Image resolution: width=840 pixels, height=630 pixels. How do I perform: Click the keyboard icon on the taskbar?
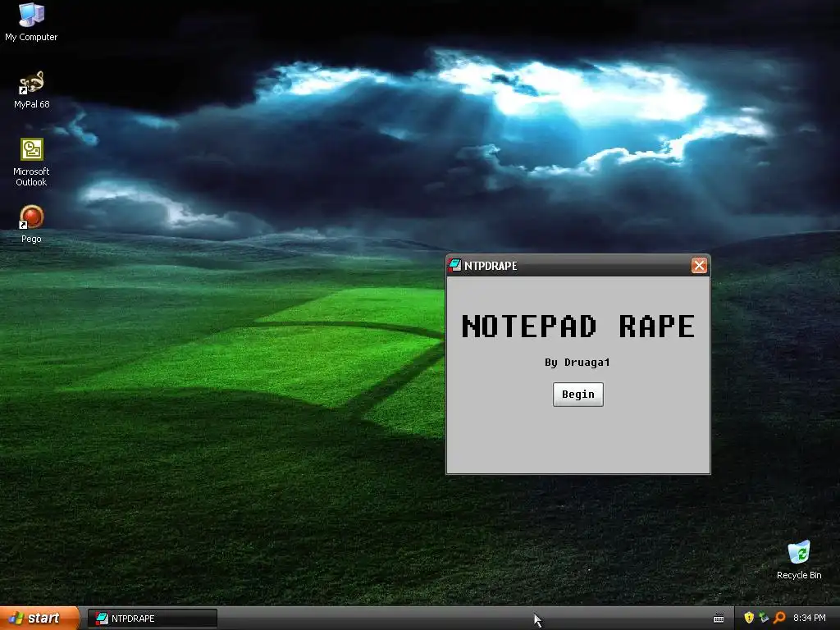[x=719, y=619]
